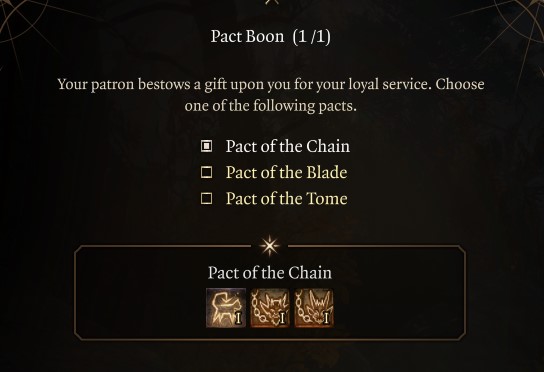Click the star ornament above the details panel
This screenshot has width=544, height=372.
[x=270, y=246]
